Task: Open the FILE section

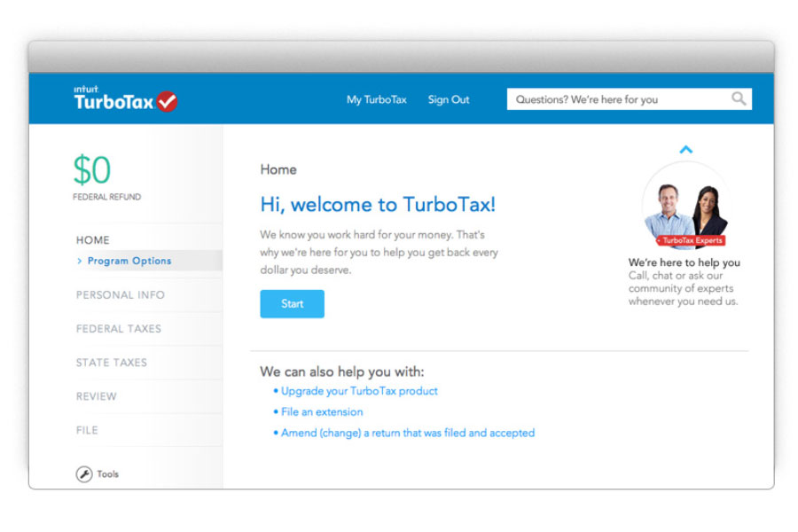Action: click(x=87, y=430)
